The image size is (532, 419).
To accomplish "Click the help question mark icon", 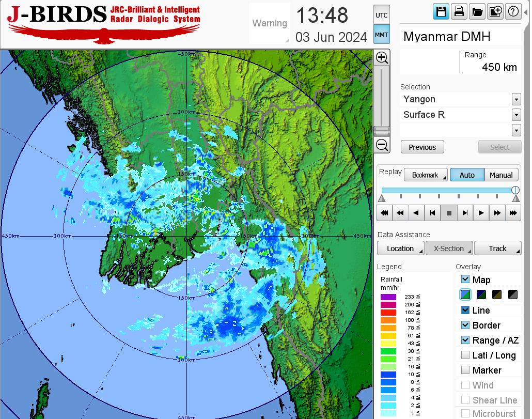I will [513, 12].
